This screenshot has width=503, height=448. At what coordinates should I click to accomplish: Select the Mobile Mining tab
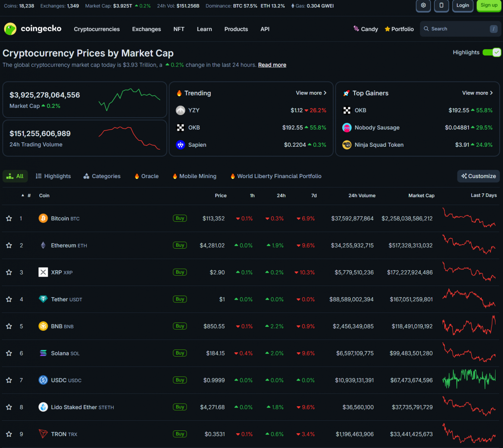(x=194, y=176)
